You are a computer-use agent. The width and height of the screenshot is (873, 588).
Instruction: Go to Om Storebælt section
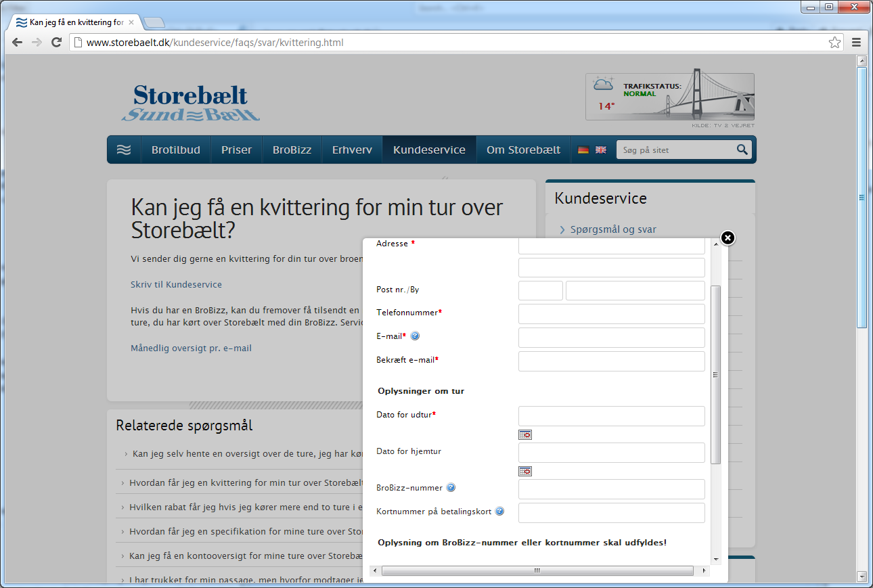click(x=523, y=150)
